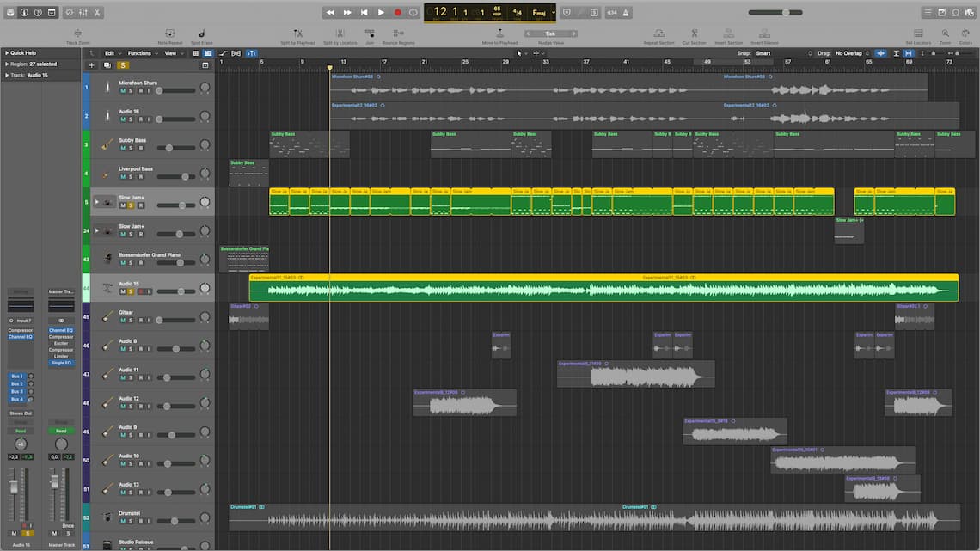Click the Zoom toolbar icon
The image size is (980, 551).
pyautogui.click(x=945, y=34)
